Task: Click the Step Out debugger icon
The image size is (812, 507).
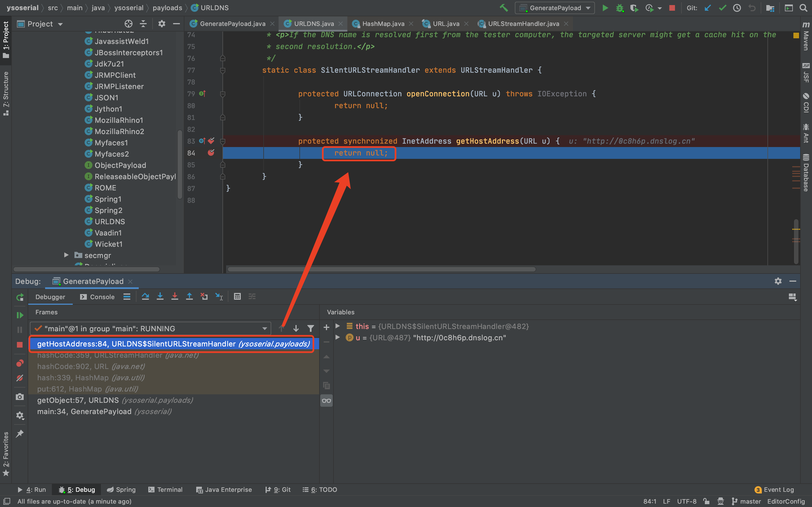Action: [x=189, y=296]
